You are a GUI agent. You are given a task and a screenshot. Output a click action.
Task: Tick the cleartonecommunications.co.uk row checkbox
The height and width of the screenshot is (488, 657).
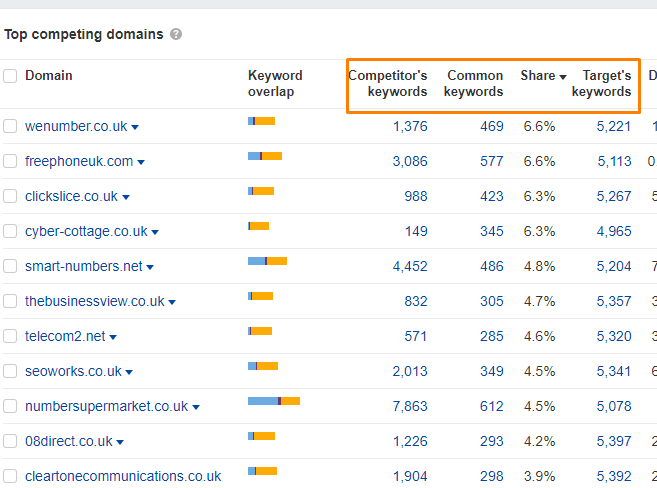(x=10, y=476)
